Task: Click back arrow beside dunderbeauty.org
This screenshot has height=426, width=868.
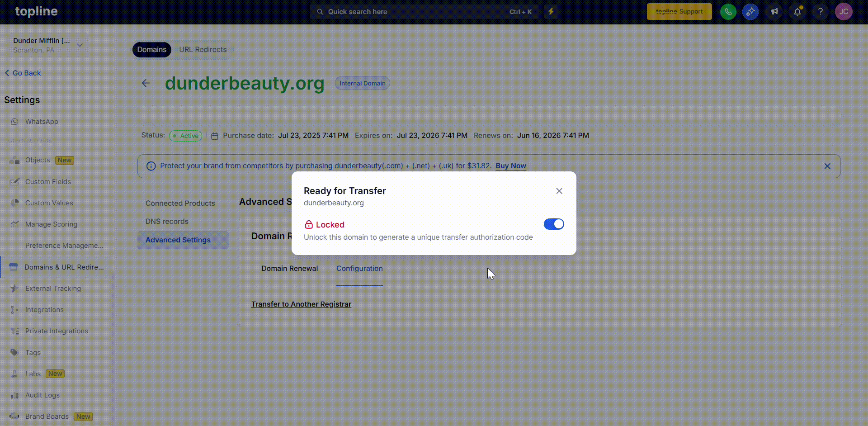Action: [x=146, y=83]
